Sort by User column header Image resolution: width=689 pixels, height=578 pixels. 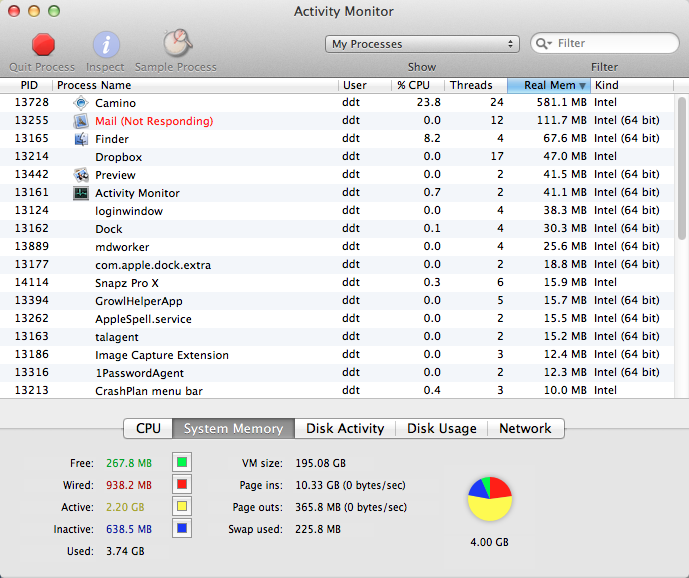click(x=364, y=85)
